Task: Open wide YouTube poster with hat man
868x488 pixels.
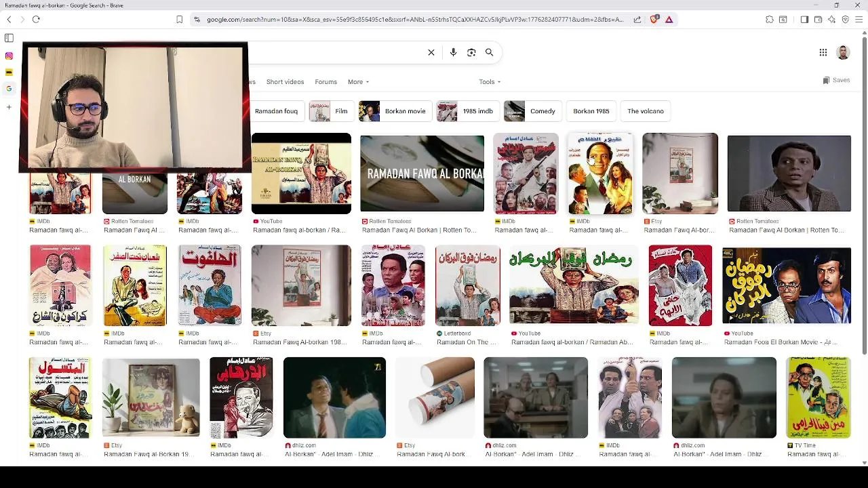Action: click(574, 285)
